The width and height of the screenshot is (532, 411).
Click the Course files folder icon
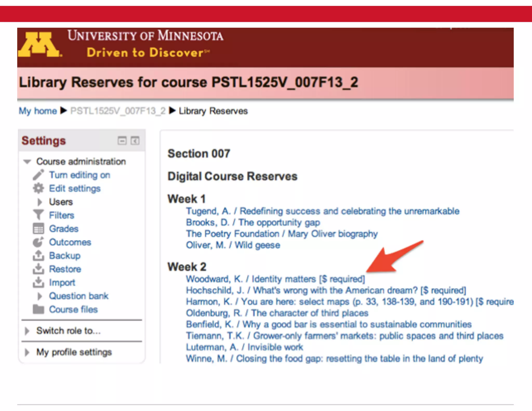point(38,309)
